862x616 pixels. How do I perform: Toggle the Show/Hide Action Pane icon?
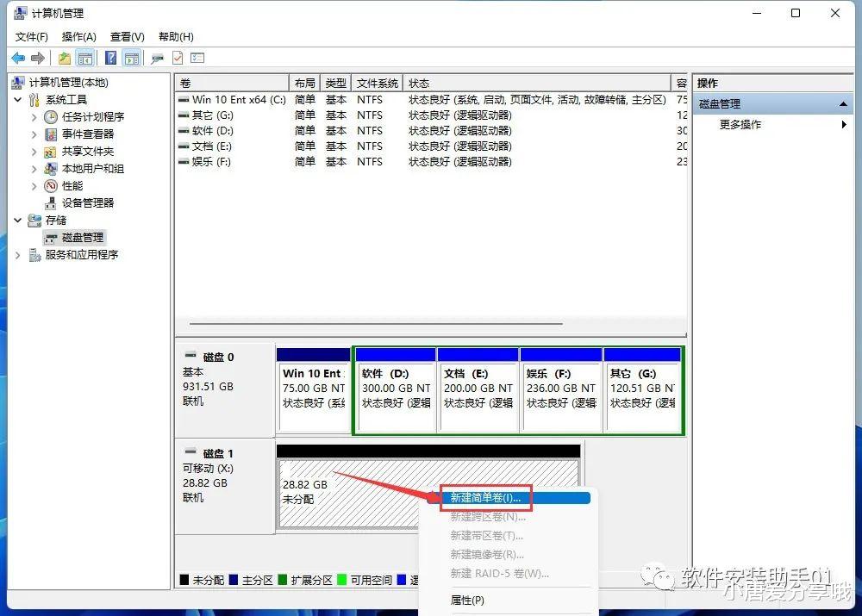point(132,58)
